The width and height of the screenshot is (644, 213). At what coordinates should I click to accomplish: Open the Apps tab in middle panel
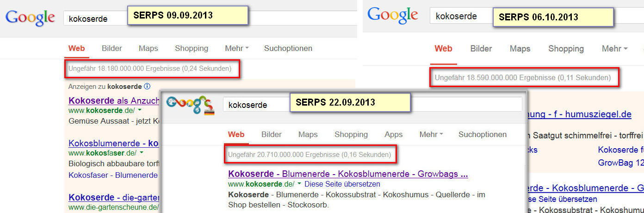394,135
